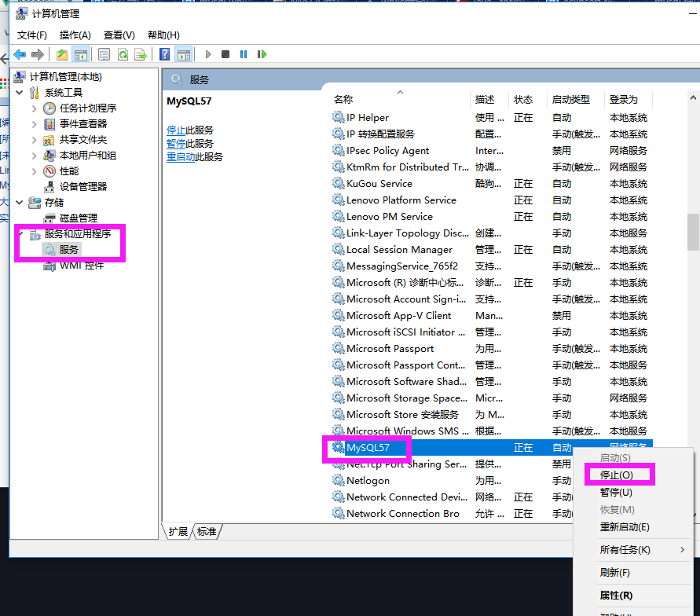
Task: Click the 停止 this service link
Action: pyautogui.click(x=175, y=130)
